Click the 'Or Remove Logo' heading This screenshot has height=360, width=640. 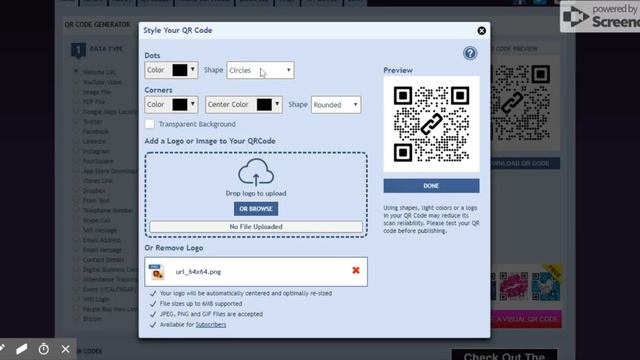(x=174, y=248)
